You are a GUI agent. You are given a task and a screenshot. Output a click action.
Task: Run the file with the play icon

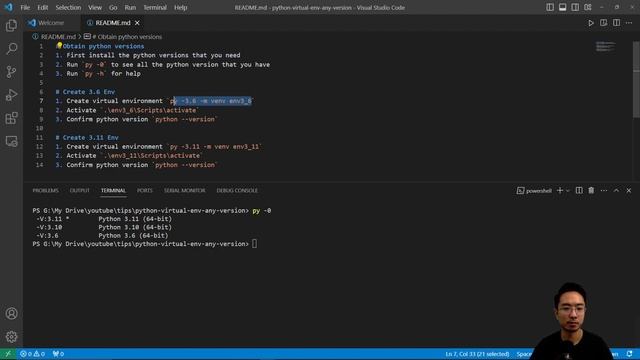tap(591, 23)
